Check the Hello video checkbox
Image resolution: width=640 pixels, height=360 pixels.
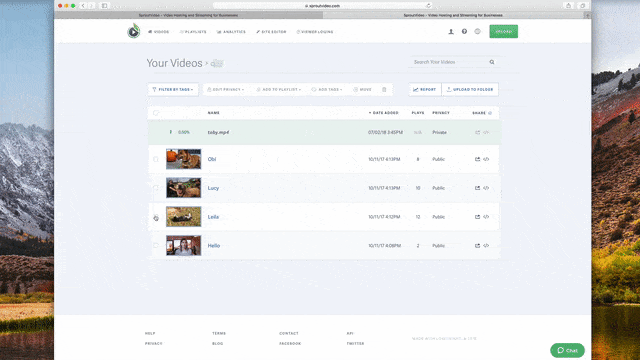(x=156, y=246)
